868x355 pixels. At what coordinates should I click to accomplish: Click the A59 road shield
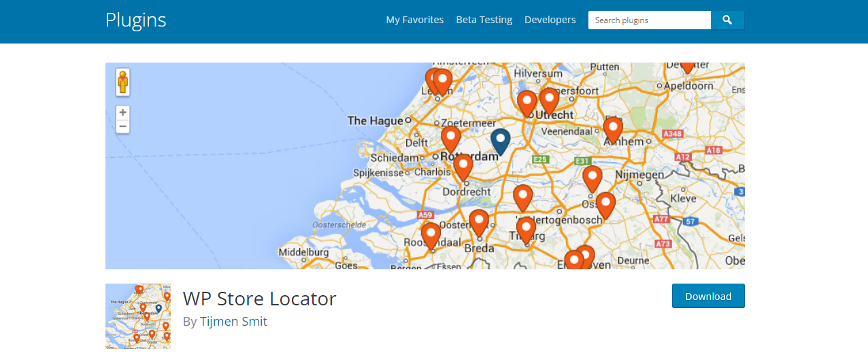[x=425, y=215]
